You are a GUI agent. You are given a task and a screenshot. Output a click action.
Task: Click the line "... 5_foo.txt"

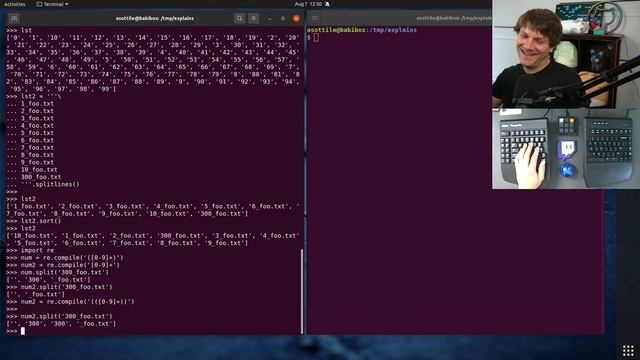pyautogui.click(x=30, y=133)
